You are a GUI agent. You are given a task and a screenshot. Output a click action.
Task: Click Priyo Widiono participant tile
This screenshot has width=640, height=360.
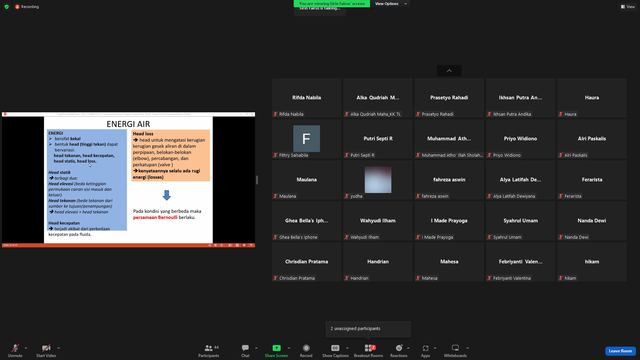pos(520,139)
